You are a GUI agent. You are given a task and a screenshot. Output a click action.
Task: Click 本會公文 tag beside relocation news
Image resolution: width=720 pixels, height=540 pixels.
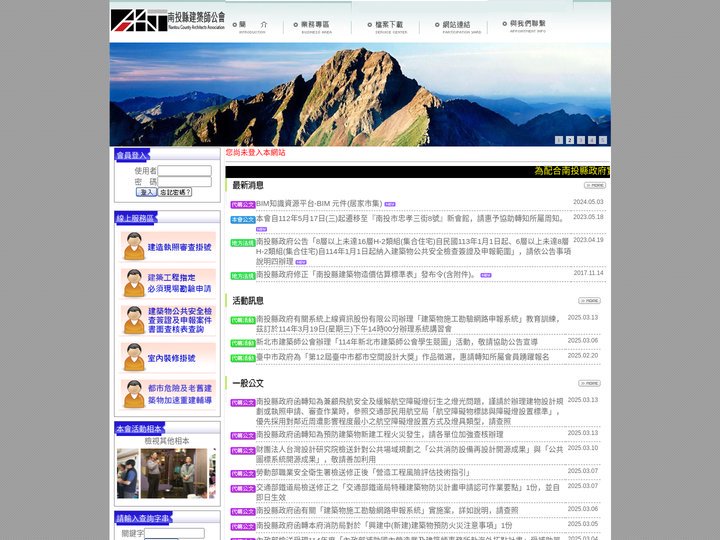tap(243, 220)
